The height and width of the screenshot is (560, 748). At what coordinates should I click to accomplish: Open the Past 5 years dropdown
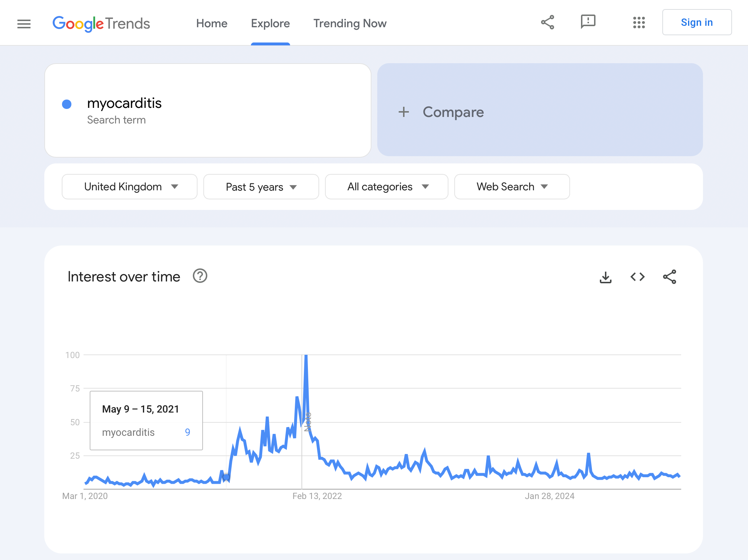coord(261,187)
